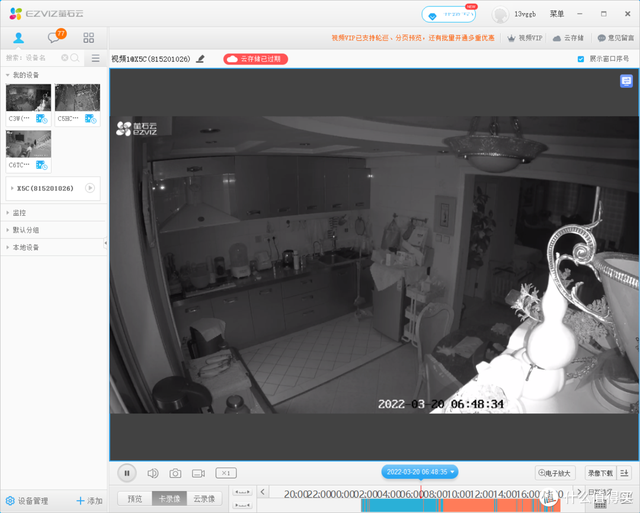Open the messages icon with 77 badge
Screen dimensions: 640x513
[56, 37]
